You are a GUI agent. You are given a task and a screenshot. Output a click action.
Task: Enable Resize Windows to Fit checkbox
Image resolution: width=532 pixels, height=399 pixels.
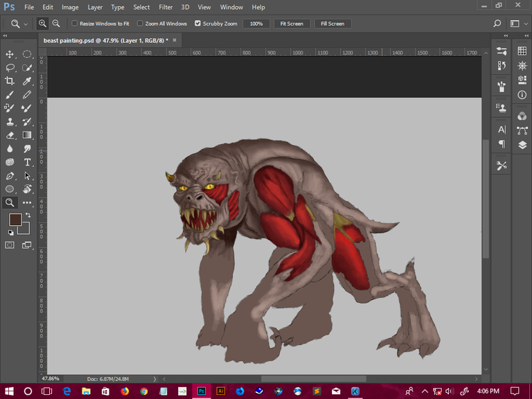tap(75, 24)
